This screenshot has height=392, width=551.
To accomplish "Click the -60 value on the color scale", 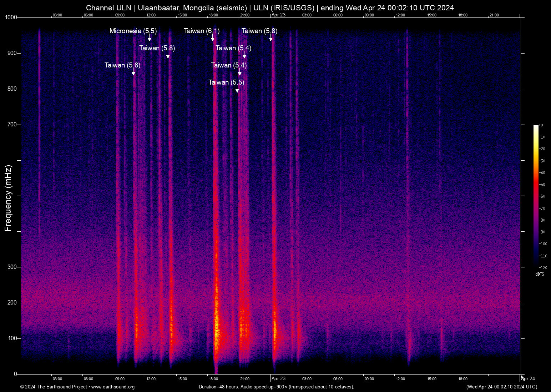I will [x=542, y=196].
